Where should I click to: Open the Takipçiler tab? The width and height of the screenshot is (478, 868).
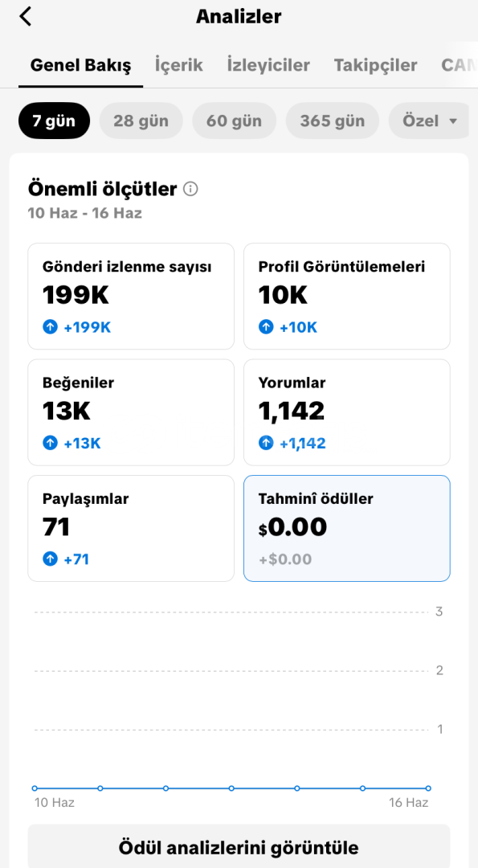pyautogui.click(x=376, y=65)
